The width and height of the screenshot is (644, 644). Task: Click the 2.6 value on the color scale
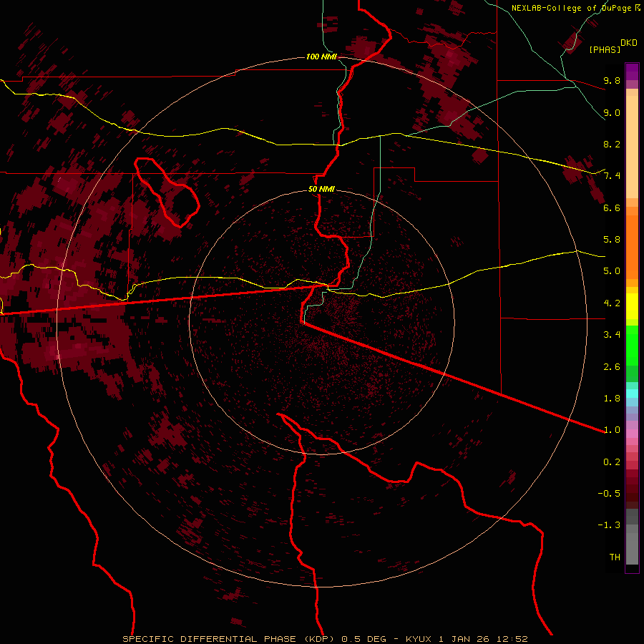[x=612, y=367]
